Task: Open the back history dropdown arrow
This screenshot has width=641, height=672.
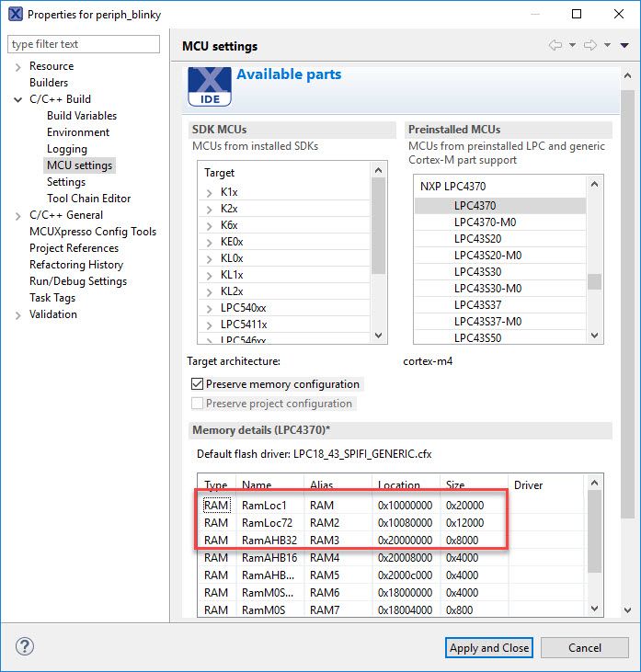Action: (572, 45)
